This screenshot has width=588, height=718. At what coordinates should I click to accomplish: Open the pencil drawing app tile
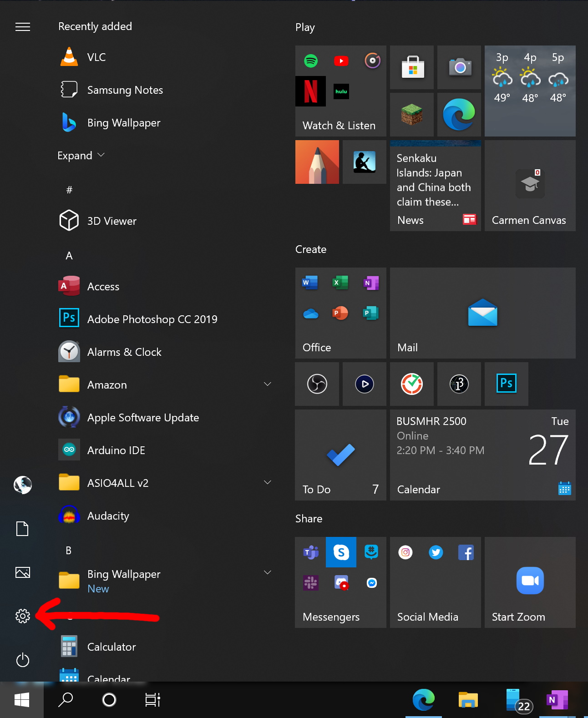pyautogui.click(x=317, y=162)
